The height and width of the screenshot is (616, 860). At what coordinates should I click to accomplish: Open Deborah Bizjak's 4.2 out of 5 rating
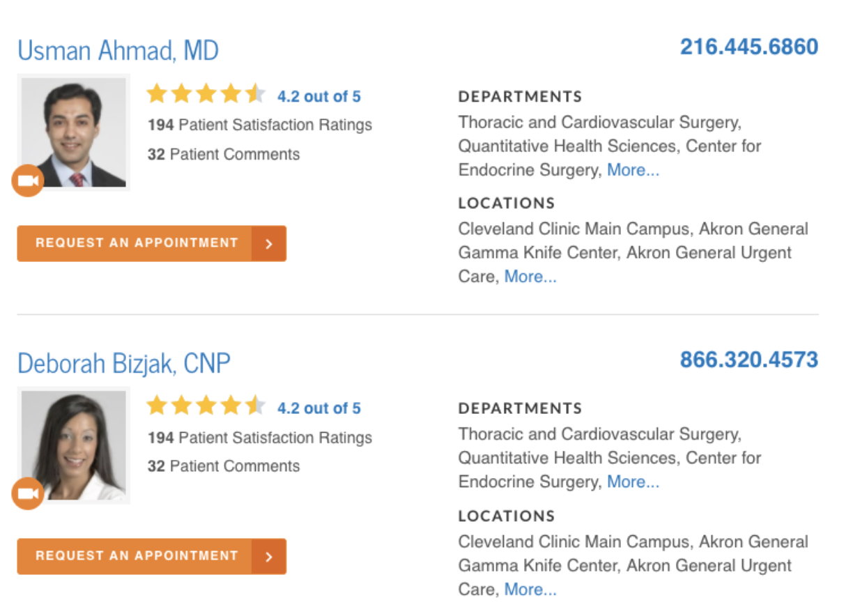[319, 408]
